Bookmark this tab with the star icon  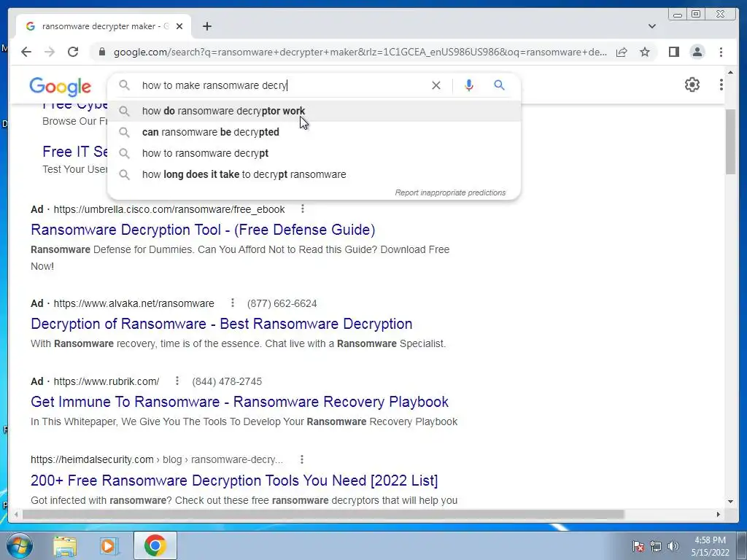pos(645,52)
